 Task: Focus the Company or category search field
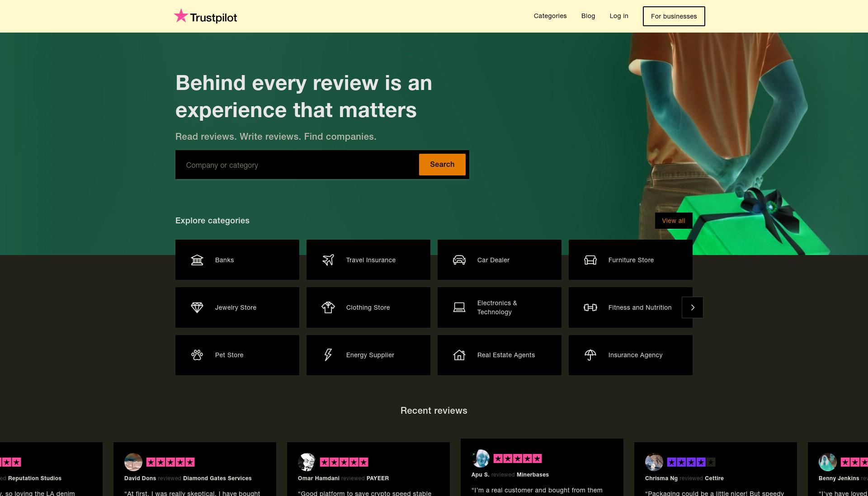[x=298, y=165]
